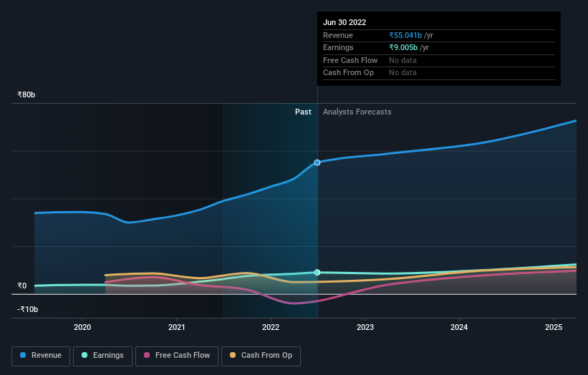Click the teal Earnings legend dot

(85, 355)
